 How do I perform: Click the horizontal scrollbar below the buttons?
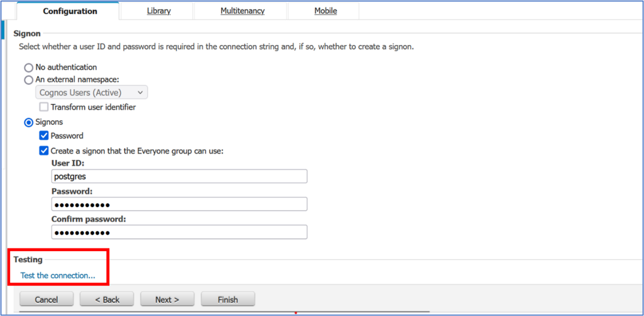pos(224,312)
